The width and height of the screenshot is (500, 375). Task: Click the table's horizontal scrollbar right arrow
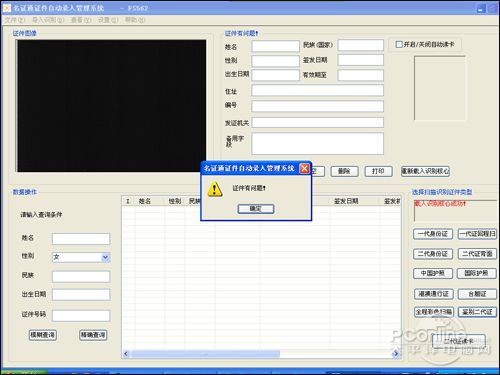[396, 354]
